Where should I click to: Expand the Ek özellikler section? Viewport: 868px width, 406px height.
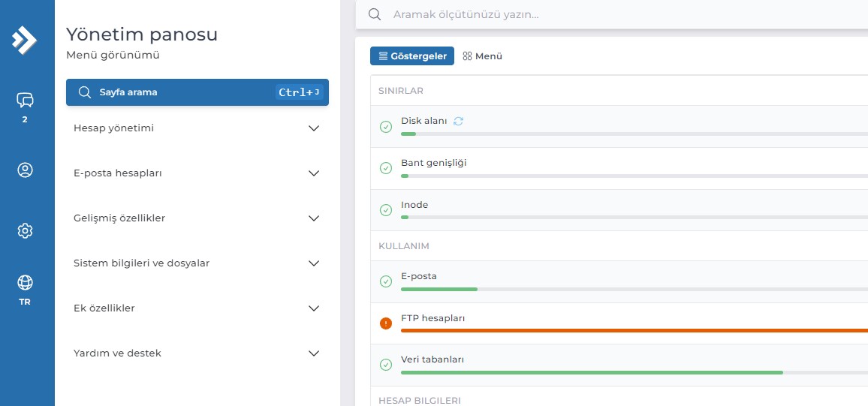point(197,308)
